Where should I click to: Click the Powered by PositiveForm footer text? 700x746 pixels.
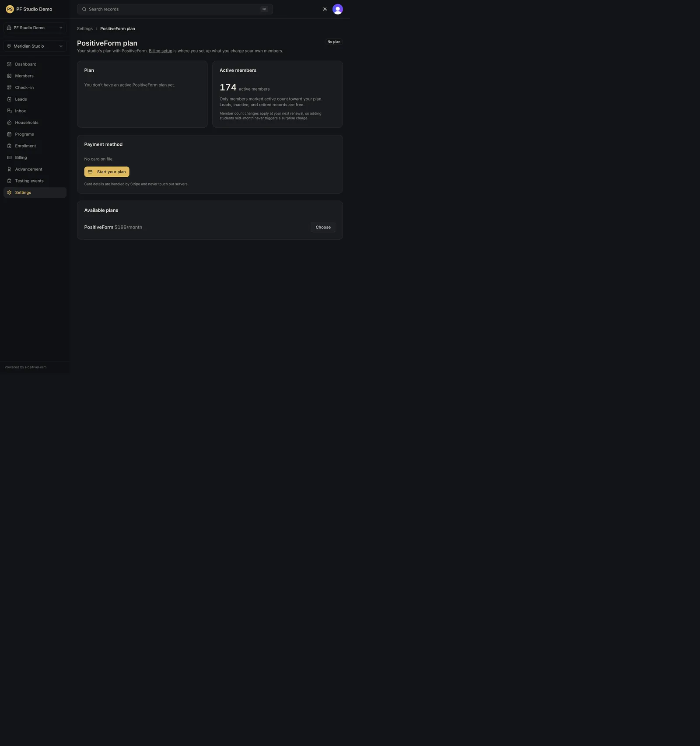(25, 368)
